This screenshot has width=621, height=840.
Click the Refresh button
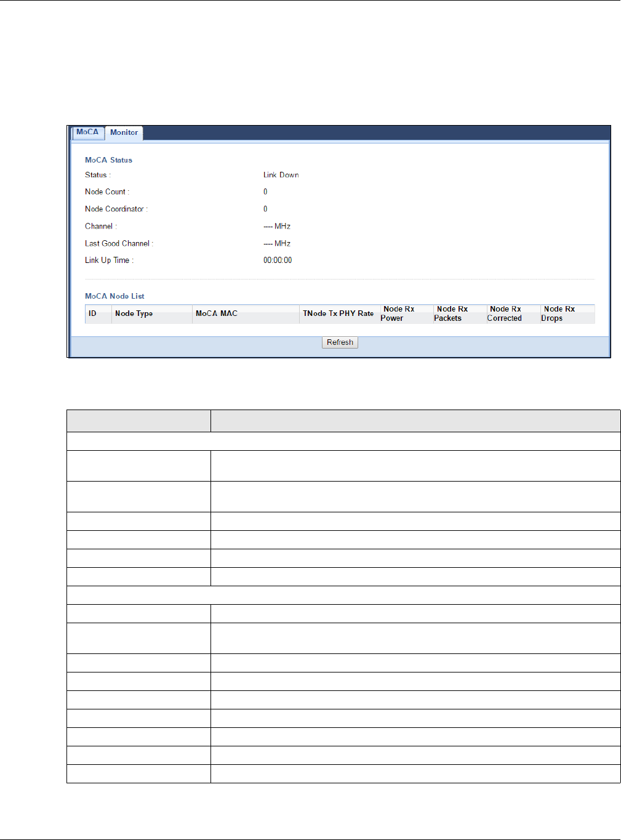coord(340,342)
